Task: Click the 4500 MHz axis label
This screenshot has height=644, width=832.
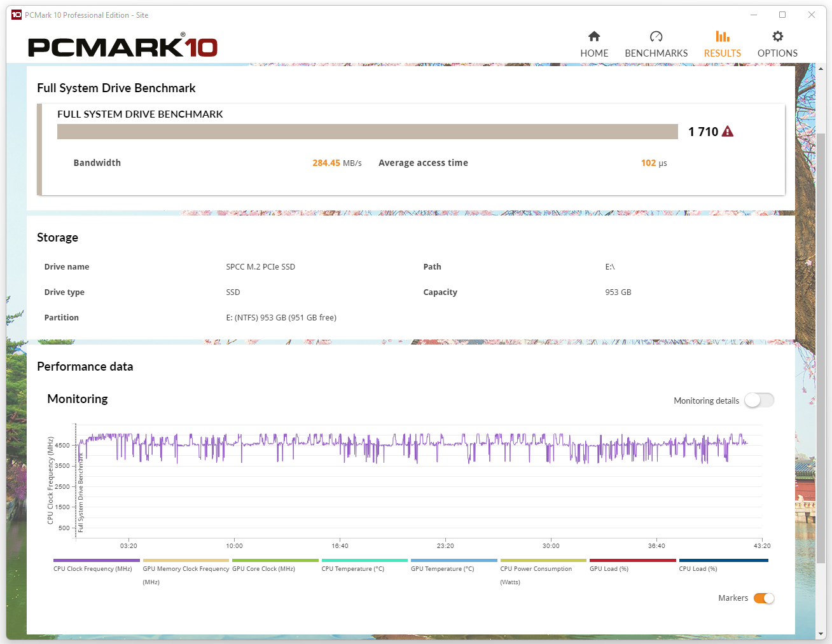Action: (62, 445)
